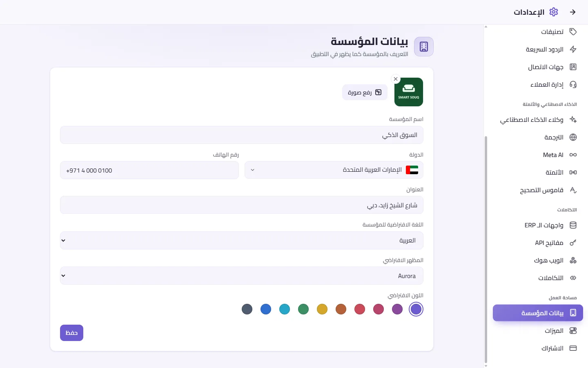Click the contacts book icon for جهات الاتصال
The image size is (588, 368).
[573, 67]
